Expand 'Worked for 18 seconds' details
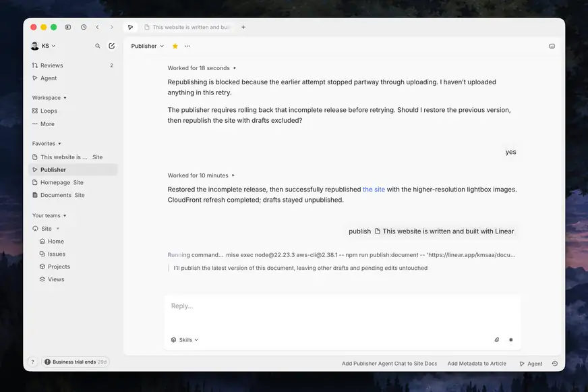Image resolution: width=588 pixels, height=392 pixels. (x=202, y=68)
